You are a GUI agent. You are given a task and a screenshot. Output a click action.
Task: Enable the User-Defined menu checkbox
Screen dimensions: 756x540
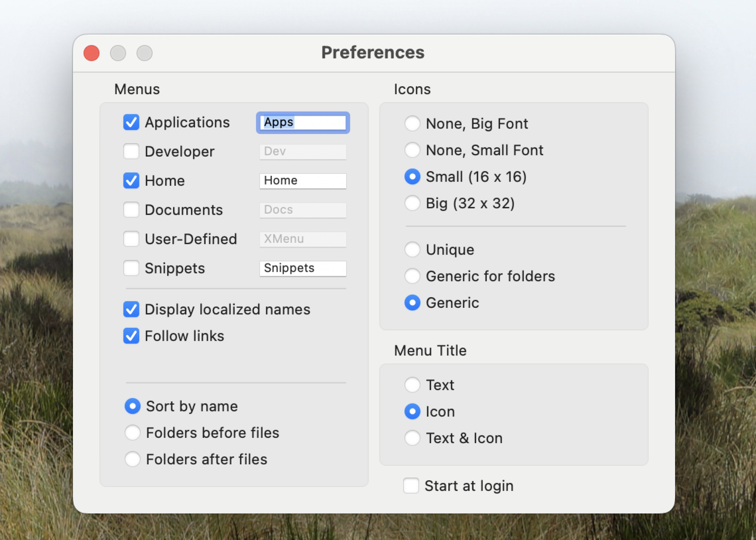point(131,239)
